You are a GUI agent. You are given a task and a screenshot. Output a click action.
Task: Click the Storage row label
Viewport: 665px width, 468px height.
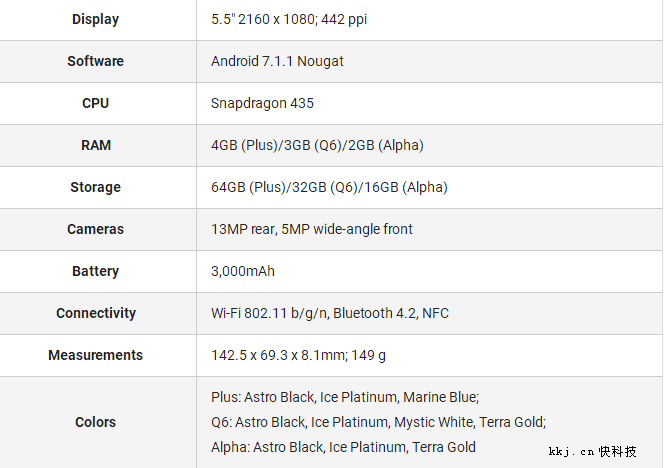pyautogui.click(x=96, y=187)
